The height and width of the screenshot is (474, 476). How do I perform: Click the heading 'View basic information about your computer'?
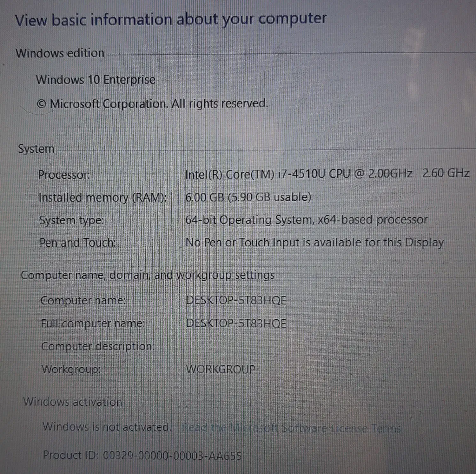point(171,20)
